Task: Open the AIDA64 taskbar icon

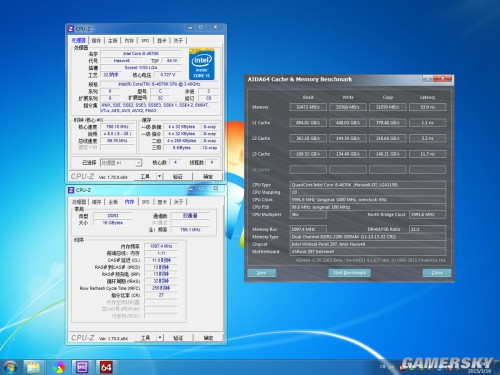Action: click(106, 367)
